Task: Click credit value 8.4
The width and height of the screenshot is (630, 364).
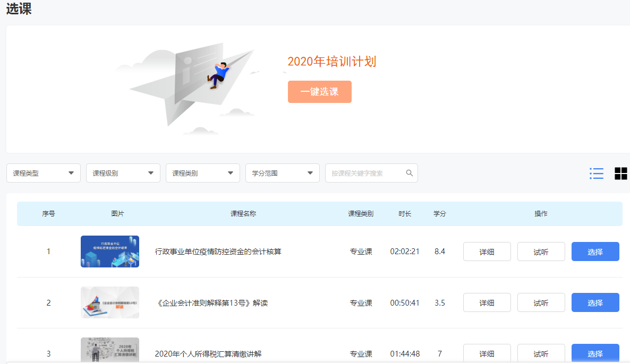Action: 439,252
